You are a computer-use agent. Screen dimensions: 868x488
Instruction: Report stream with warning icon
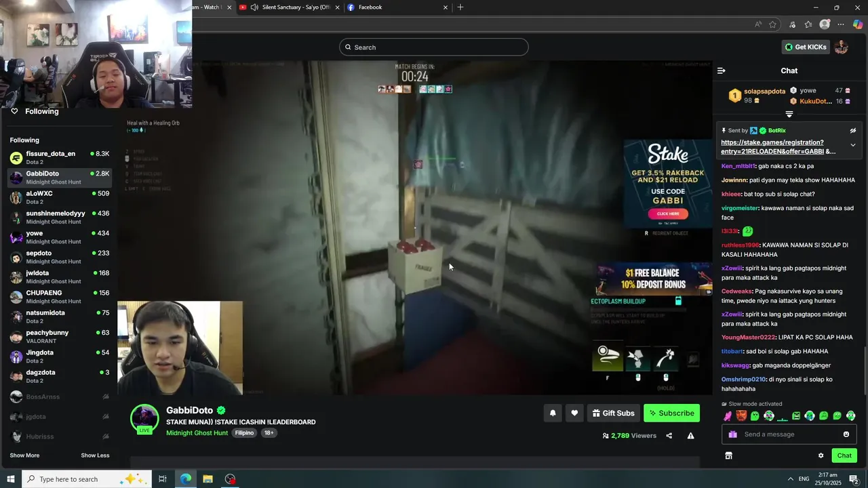(x=690, y=436)
